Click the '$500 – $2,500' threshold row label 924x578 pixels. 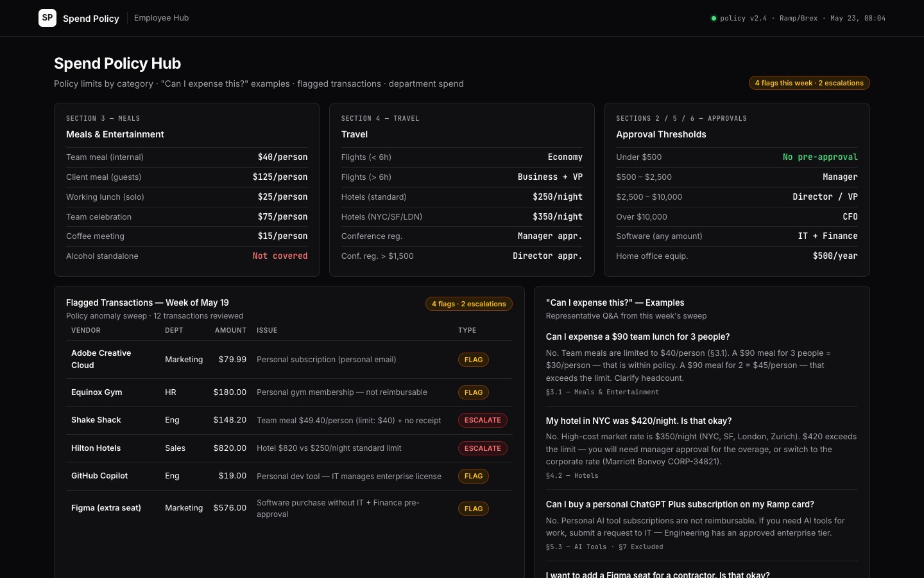coord(644,177)
